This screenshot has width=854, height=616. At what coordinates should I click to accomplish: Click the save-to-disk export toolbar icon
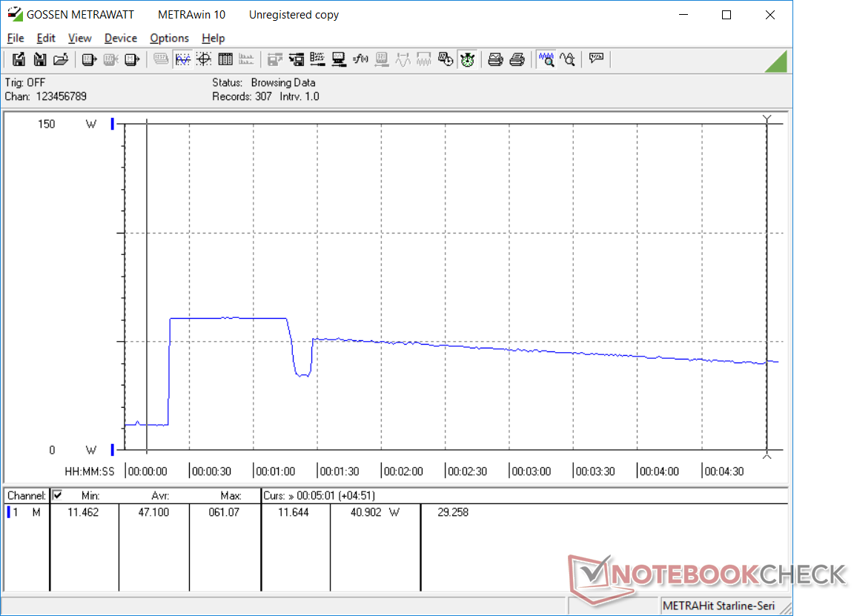click(19, 59)
